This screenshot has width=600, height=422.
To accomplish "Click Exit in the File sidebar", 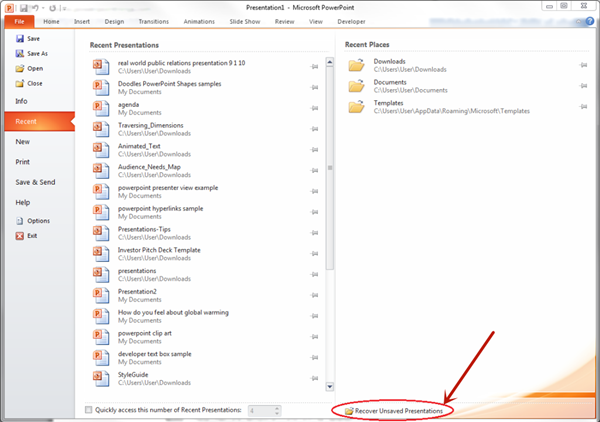I will (x=26, y=236).
